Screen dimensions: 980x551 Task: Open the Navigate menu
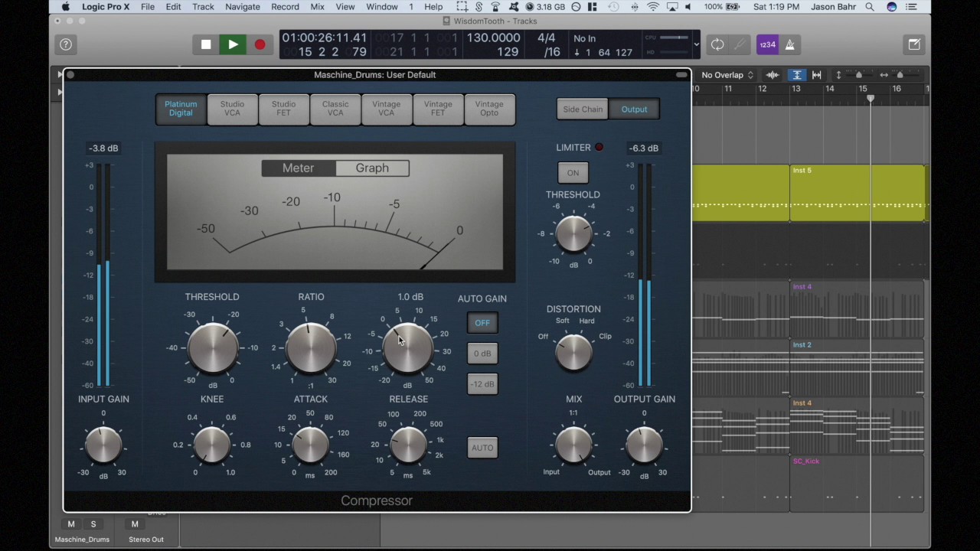(243, 7)
